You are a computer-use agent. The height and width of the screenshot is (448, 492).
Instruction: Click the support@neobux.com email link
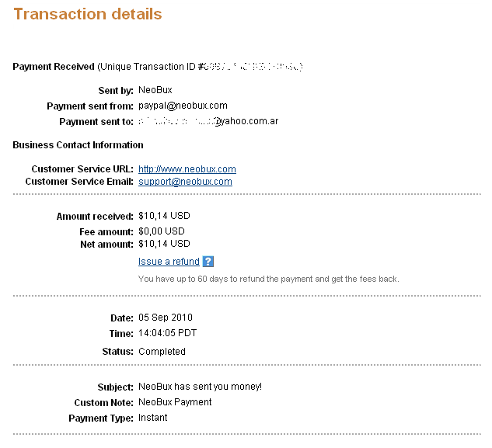185,182
